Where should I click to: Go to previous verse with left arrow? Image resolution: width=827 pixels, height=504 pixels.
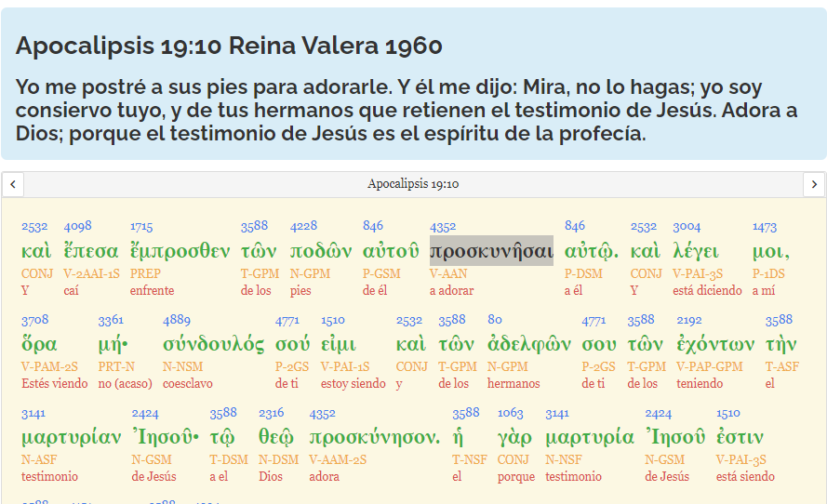pyautogui.click(x=13, y=184)
